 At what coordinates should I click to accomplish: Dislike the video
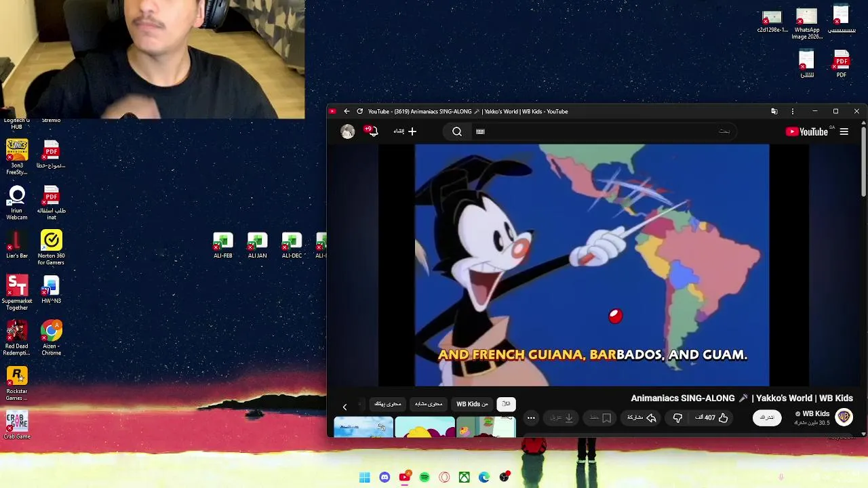(x=677, y=418)
